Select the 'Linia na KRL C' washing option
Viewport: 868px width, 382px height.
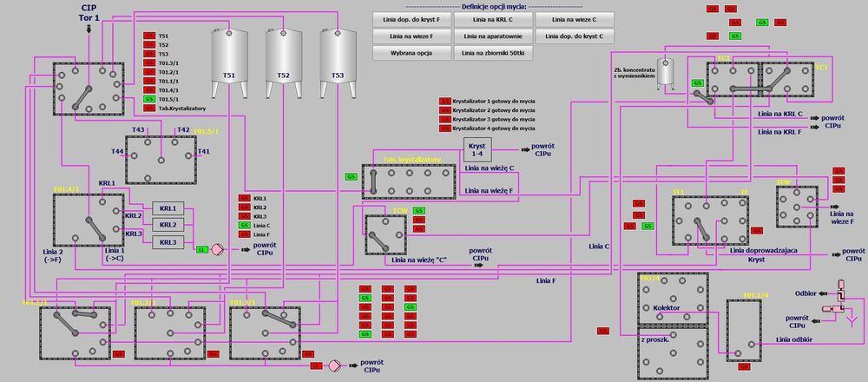click(x=493, y=19)
